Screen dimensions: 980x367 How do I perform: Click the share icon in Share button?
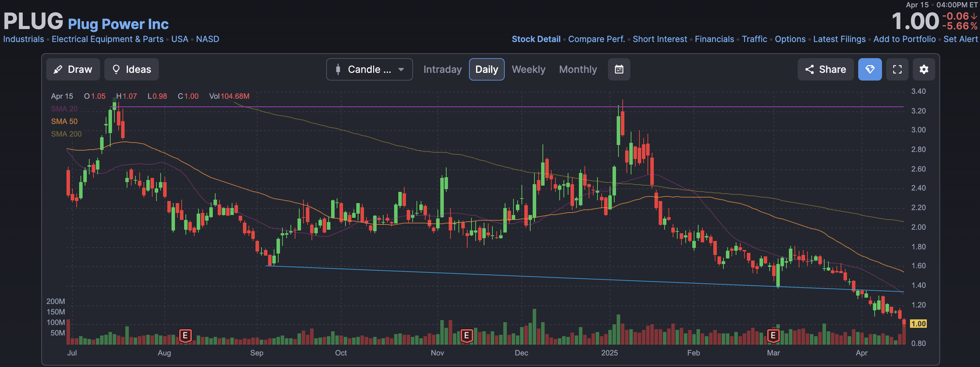pos(810,69)
